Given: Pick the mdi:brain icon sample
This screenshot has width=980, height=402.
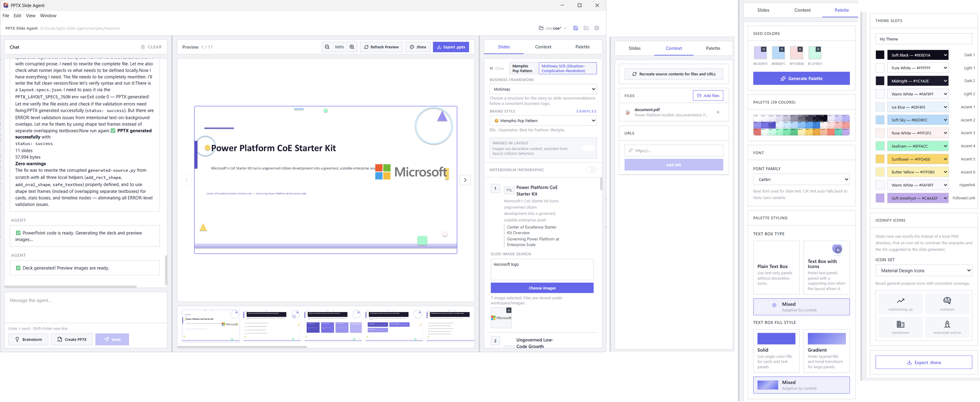Looking at the screenshot, I should click(946, 303).
